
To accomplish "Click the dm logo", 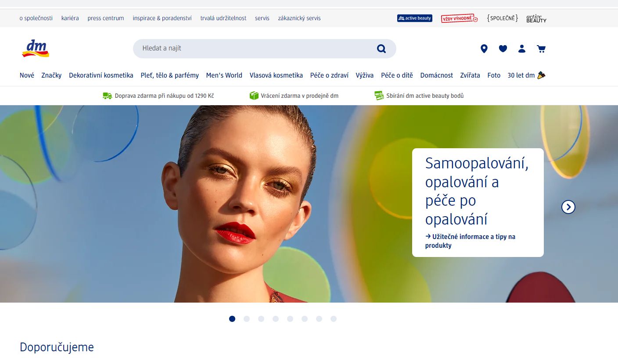I will [36, 49].
